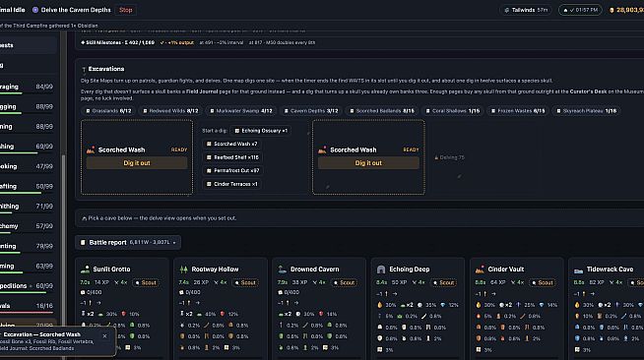Start a Scorched Wash ×7 dig
Screen dimensions: 644x360
[x=231, y=144]
